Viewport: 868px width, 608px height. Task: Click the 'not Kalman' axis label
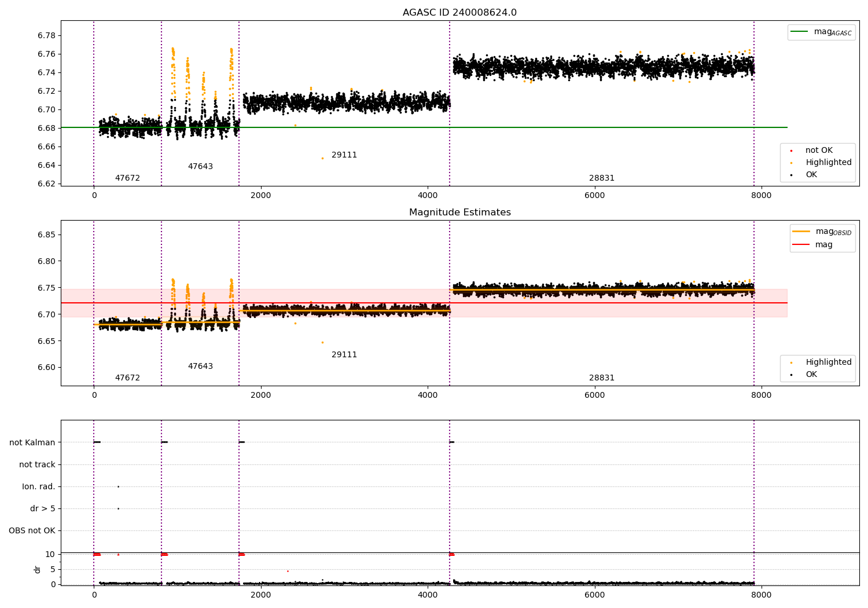click(32, 443)
